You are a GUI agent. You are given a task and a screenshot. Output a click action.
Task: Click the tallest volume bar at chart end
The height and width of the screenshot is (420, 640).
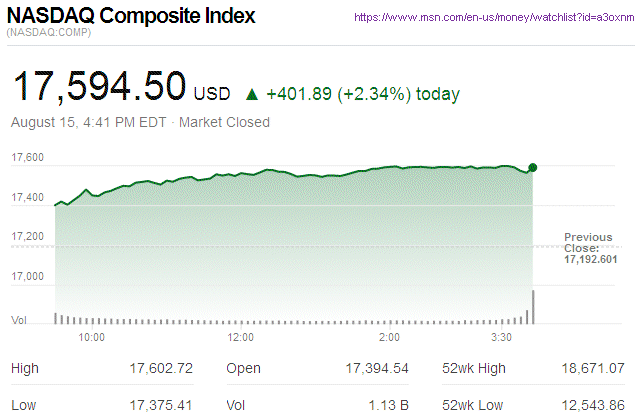[x=533, y=307]
